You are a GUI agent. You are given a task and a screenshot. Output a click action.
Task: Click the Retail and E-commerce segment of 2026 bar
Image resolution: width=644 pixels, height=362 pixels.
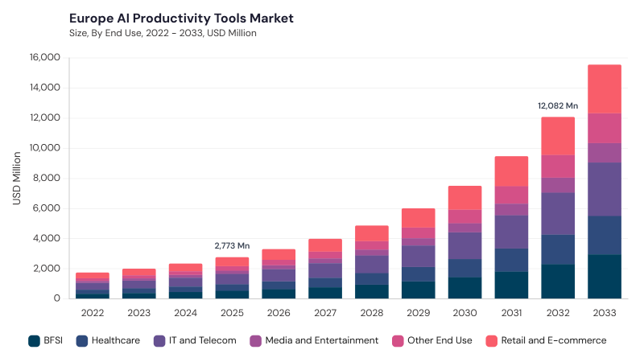(279, 254)
